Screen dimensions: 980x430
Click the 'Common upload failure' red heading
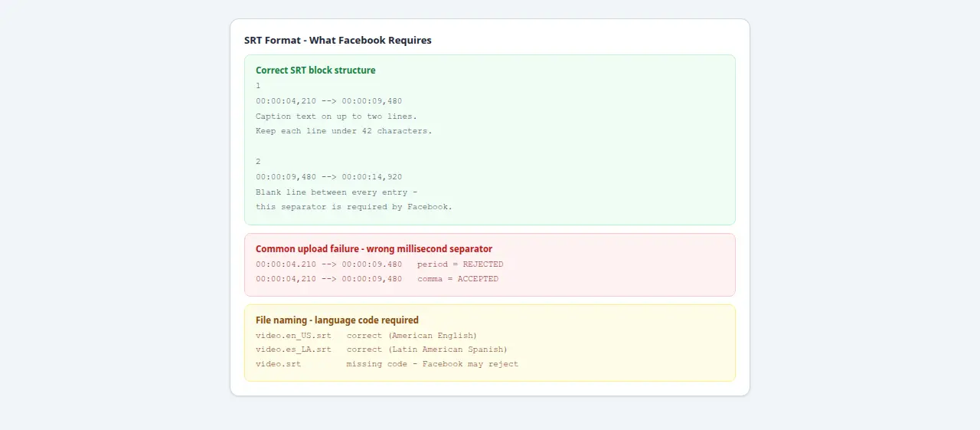pyautogui.click(x=374, y=248)
